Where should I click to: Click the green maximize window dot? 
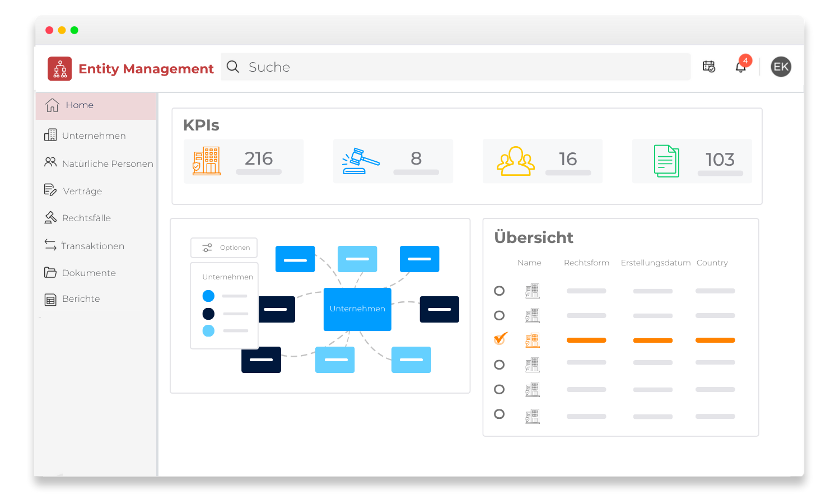click(x=74, y=30)
